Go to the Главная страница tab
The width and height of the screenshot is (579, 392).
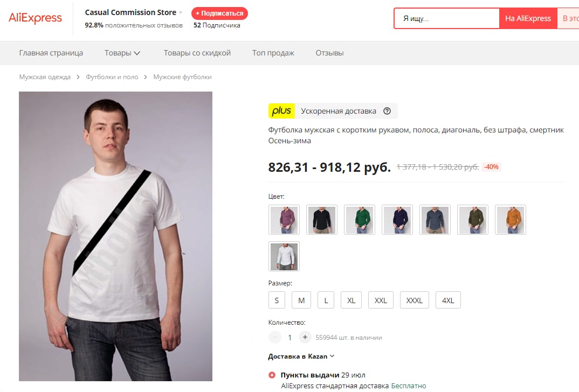click(51, 53)
